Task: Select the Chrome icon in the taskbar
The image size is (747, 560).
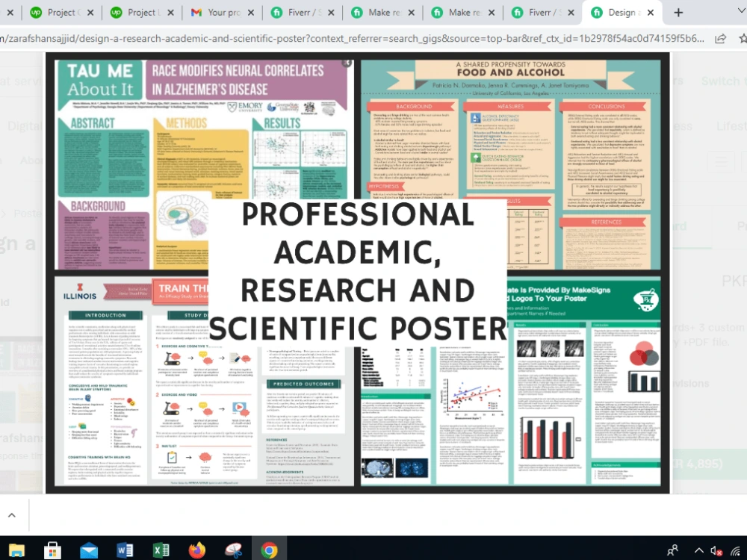Action: tap(269, 550)
